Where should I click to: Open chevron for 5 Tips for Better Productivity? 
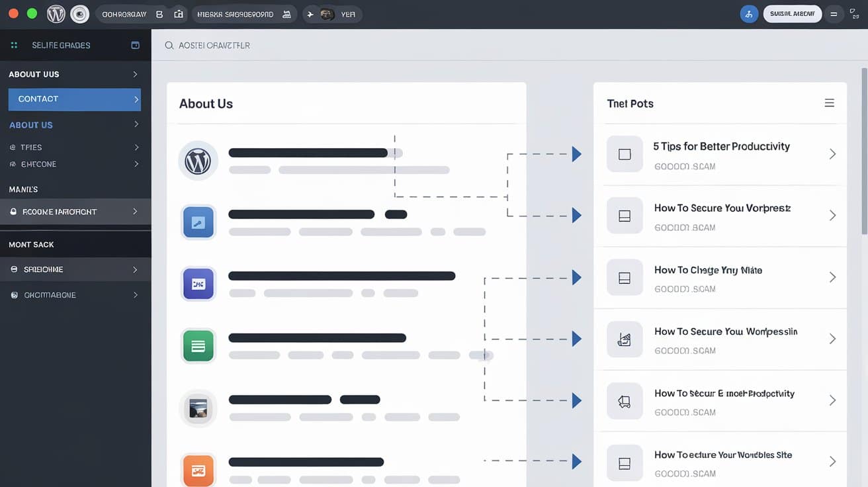[832, 154]
